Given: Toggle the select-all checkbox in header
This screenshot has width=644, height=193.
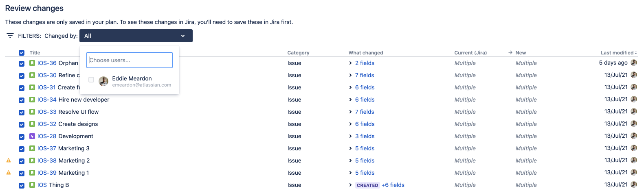Looking at the screenshot, I should (x=22, y=53).
